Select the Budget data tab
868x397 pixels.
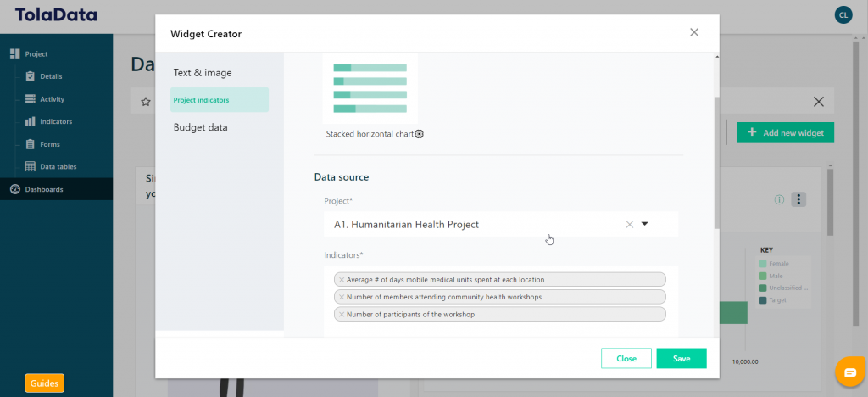[x=200, y=127]
